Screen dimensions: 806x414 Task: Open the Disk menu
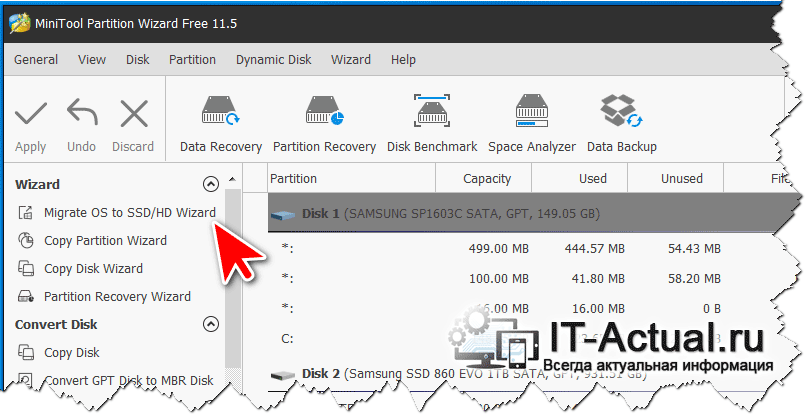138,60
